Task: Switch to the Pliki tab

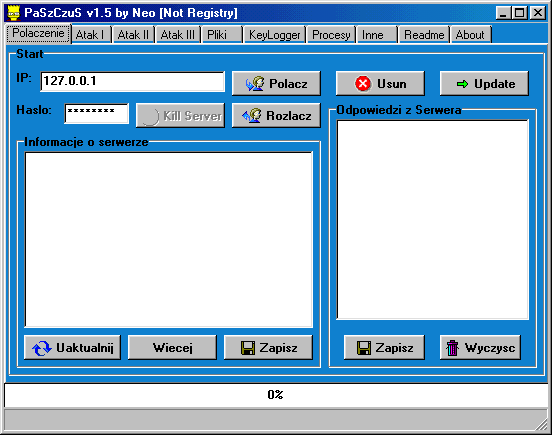Action: click(222, 35)
